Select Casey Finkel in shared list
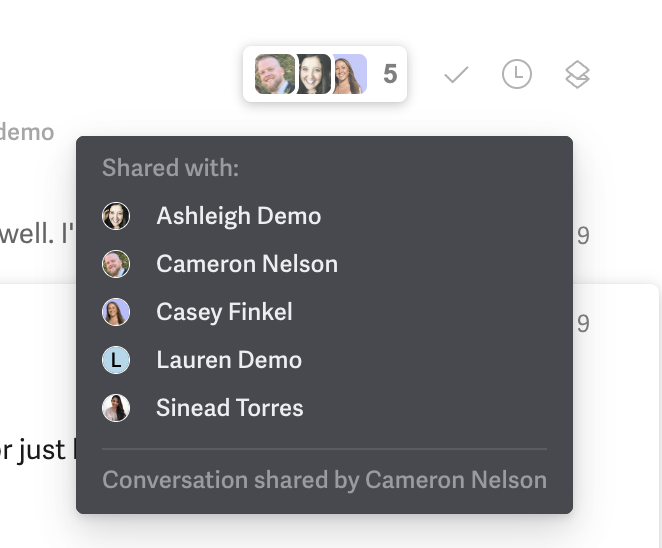This screenshot has width=662, height=548. click(x=224, y=312)
